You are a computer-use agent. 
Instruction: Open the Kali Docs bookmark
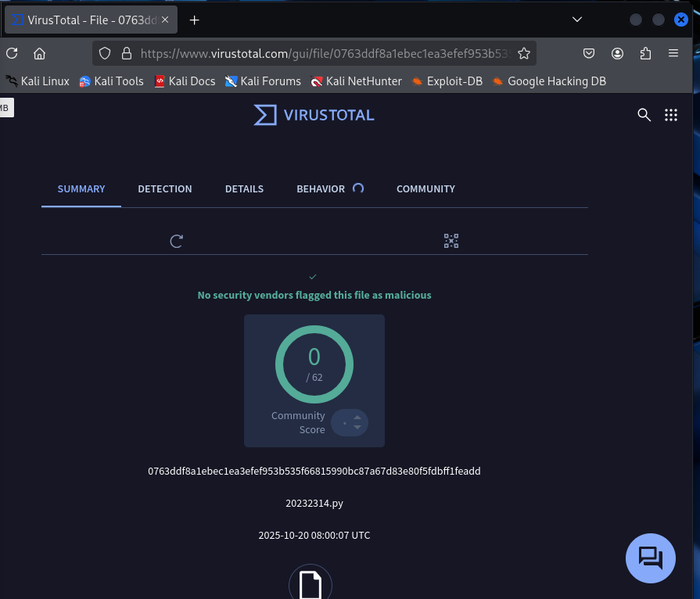pyautogui.click(x=185, y=81)
